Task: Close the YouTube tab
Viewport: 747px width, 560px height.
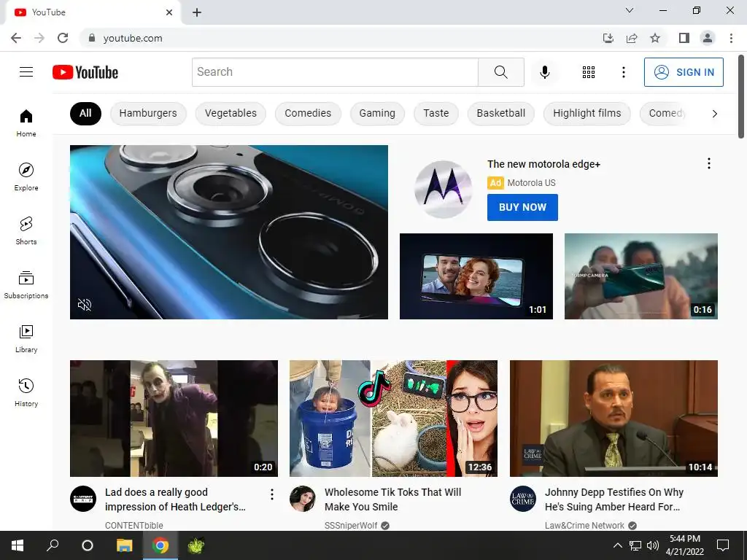Action: 169,12
